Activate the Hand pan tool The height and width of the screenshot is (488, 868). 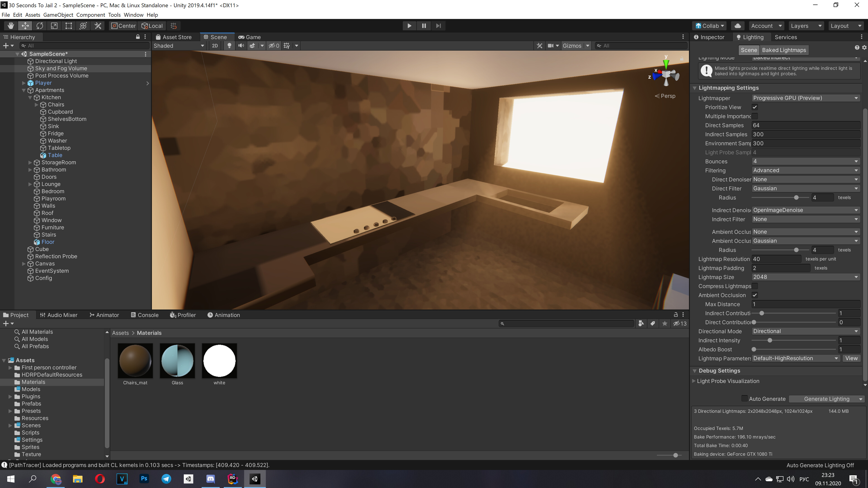click(10, 26)
